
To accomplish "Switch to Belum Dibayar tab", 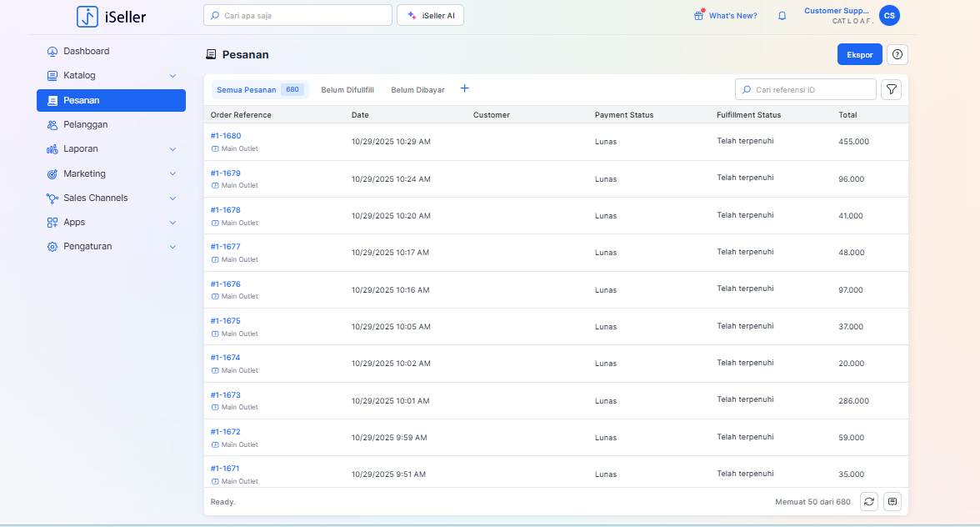I will tap(417, 90).
